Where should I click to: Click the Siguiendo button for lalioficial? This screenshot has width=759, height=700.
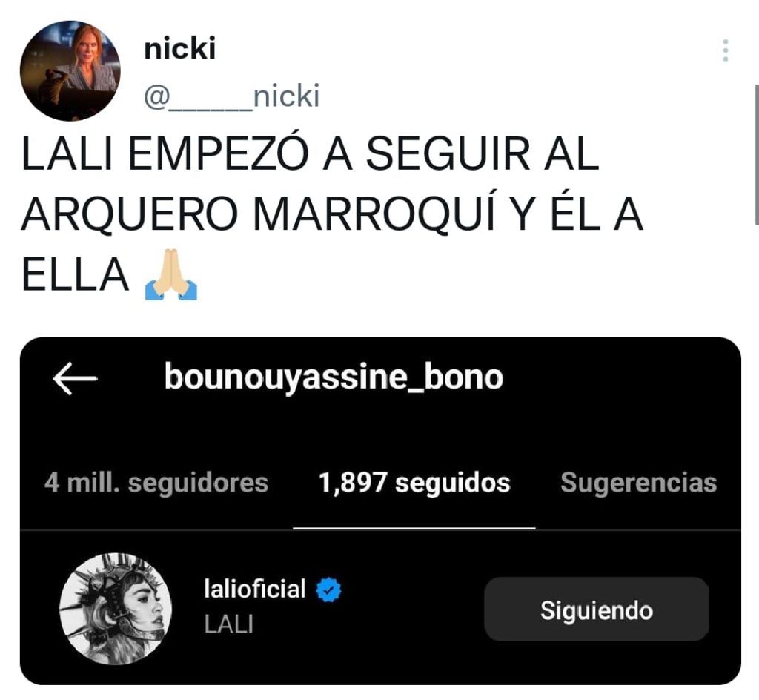(x=597, y=610)
